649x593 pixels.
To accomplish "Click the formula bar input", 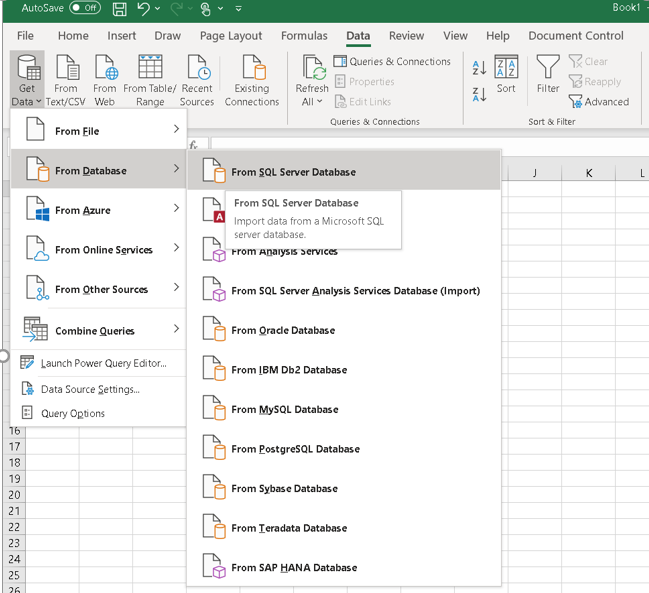I will point(430,145).
